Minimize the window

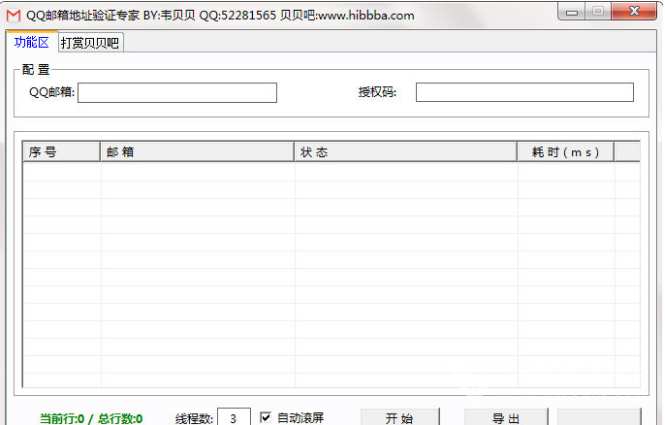click(572, 12)
